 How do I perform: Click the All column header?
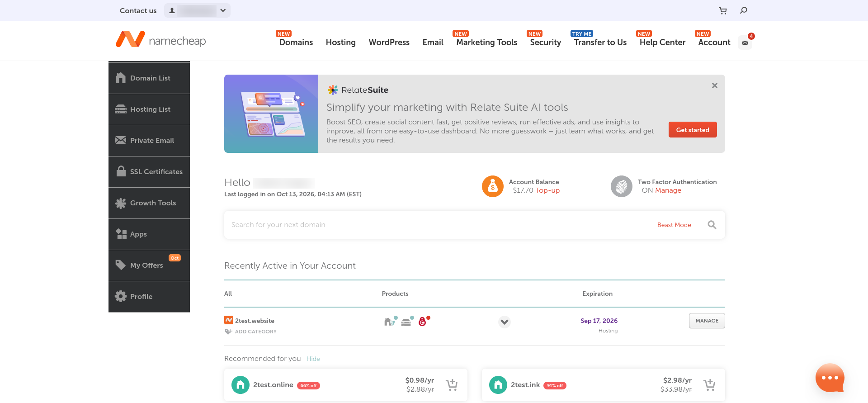[x=228, y=294]
